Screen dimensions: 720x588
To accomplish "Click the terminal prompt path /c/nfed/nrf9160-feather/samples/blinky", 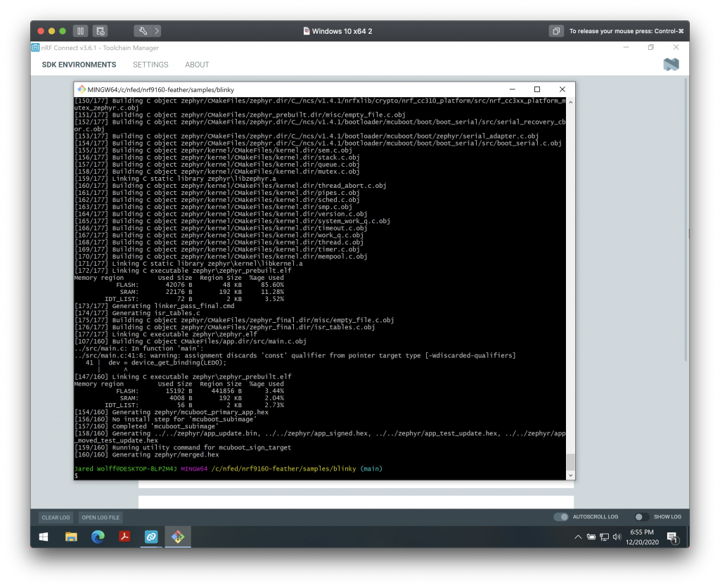I will tap(283, 468).
